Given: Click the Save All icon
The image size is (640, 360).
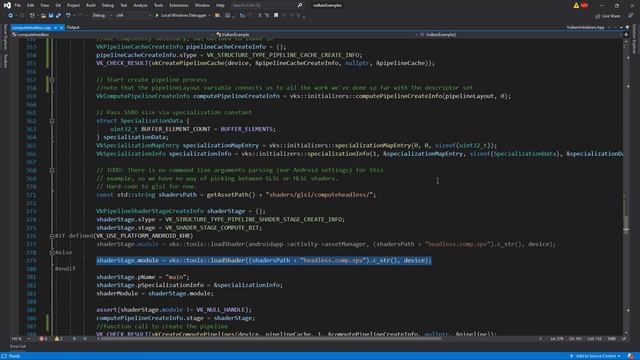Looking at the screenshot, I should click(58, 16).
